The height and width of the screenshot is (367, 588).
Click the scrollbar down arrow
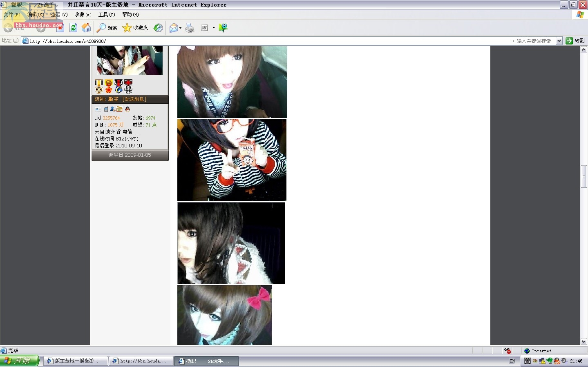click(x=584, y=341)
